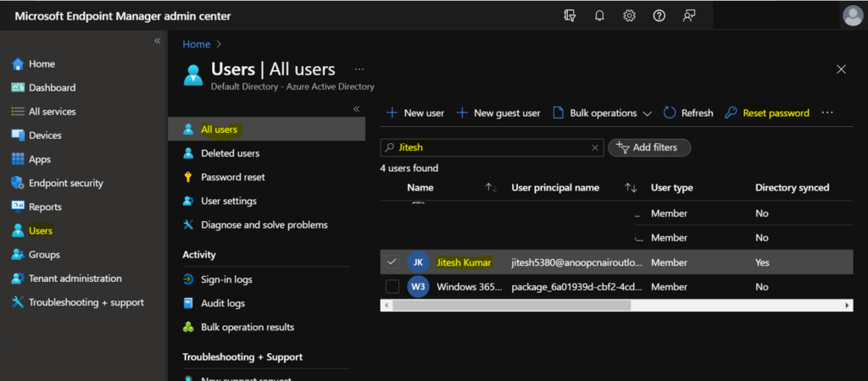Click the scrollbar left arrow
The width and height of the screenshot is (868, 381).
(386, 306)
